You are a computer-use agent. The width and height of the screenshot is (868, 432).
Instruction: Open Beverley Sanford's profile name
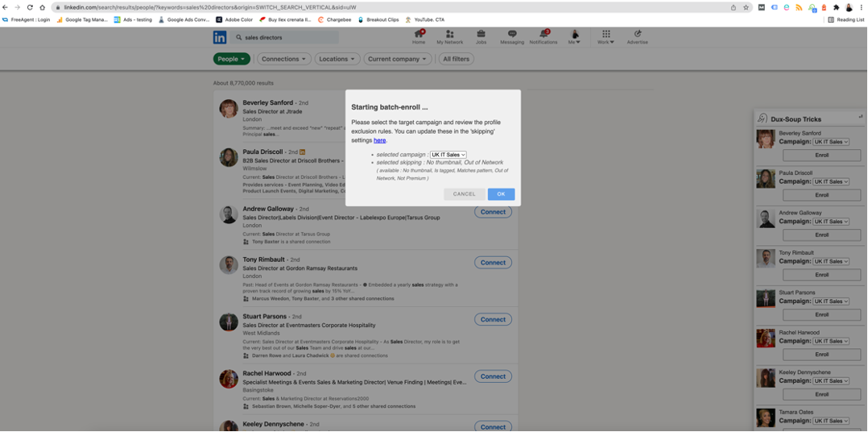pyautogui.click(x=267, y=102)
